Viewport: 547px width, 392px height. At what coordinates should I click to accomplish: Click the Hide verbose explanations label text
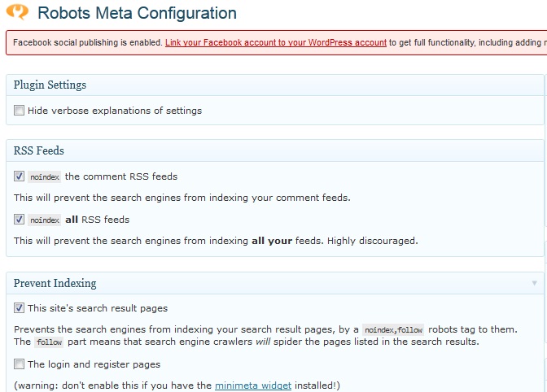tap(114, 111)
